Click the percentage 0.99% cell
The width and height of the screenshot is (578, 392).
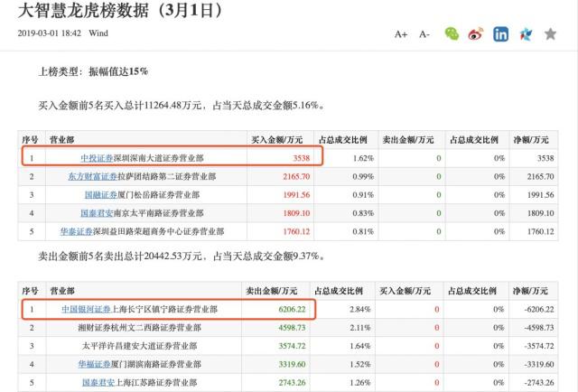[363, 177]
